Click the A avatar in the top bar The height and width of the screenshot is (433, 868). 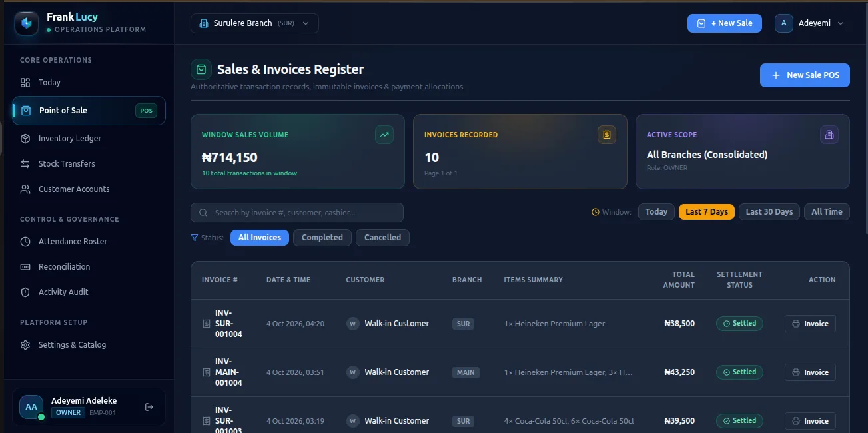[784, 23]
